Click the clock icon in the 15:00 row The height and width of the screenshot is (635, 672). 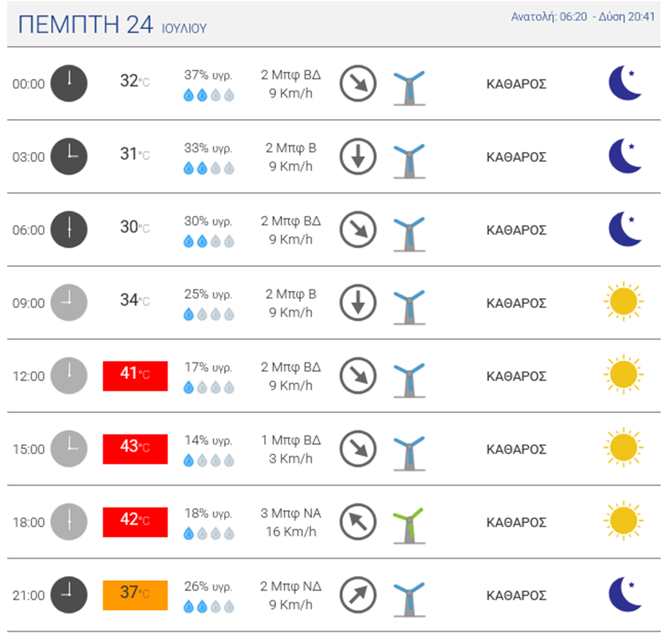[69, 448]
